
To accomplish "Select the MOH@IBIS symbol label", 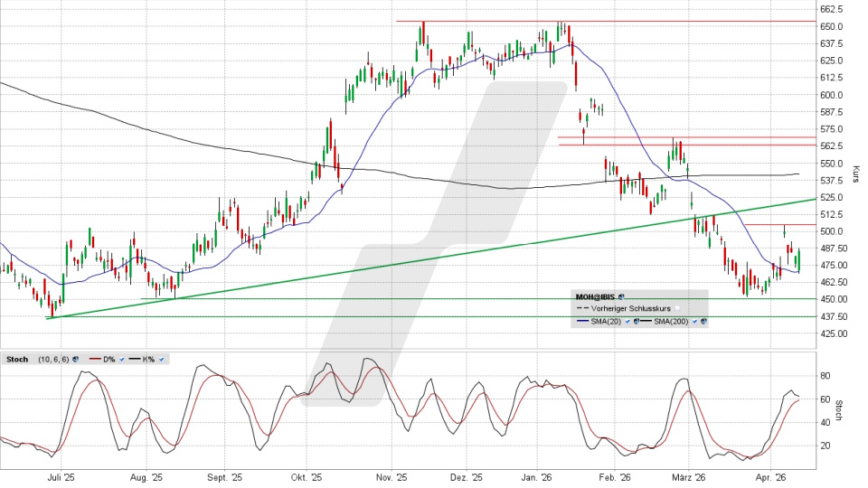I will coord(596,296).
